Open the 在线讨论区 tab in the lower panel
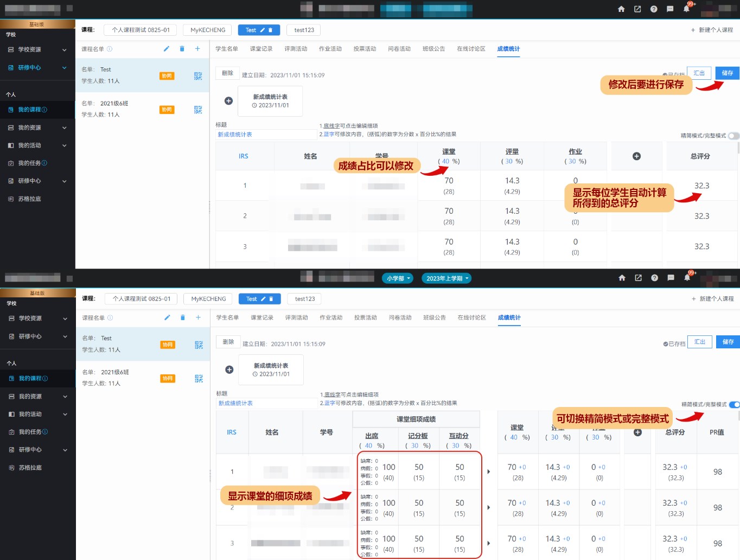 (471, 317)
